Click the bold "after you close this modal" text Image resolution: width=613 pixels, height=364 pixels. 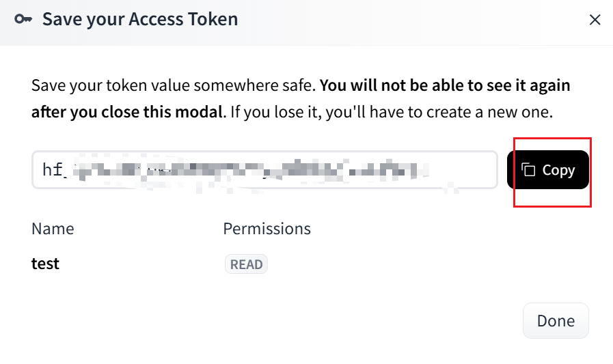point(127,111)
